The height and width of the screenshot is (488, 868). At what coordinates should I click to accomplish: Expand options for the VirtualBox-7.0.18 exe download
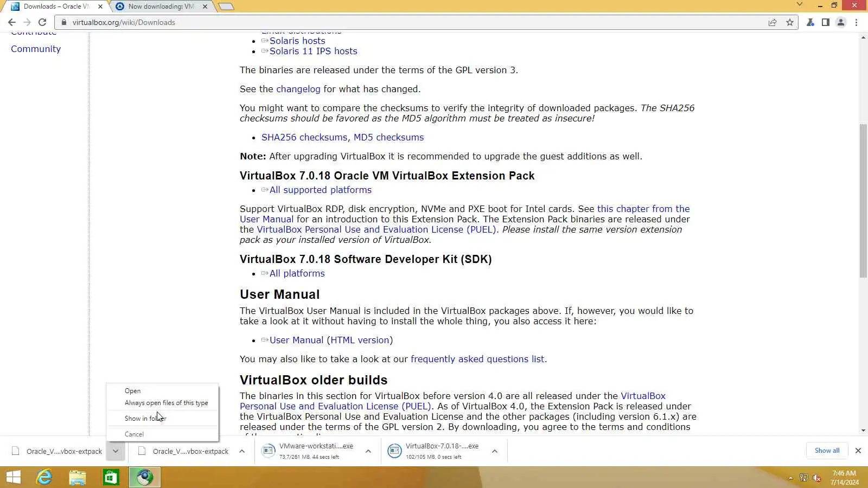point(495,451)
